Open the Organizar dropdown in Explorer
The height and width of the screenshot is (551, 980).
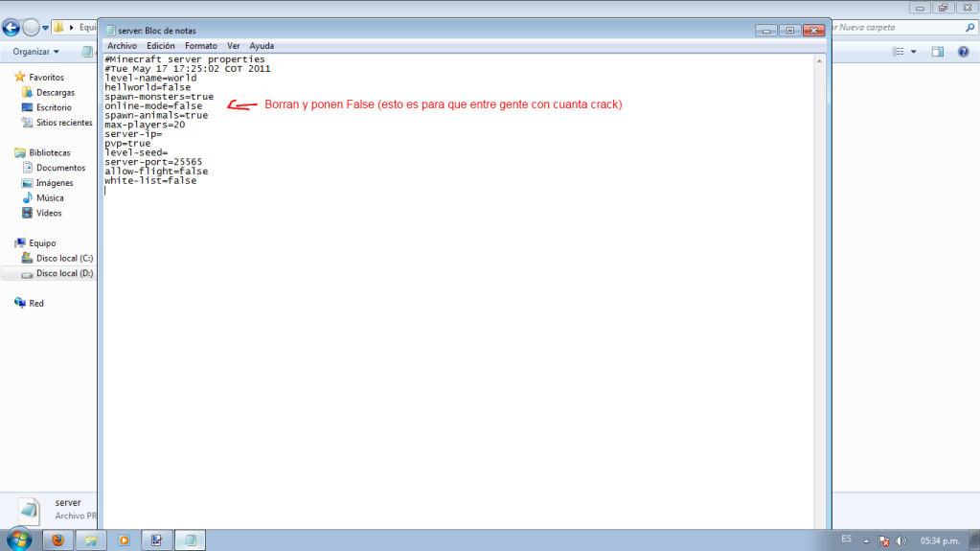tap(35, 52)
